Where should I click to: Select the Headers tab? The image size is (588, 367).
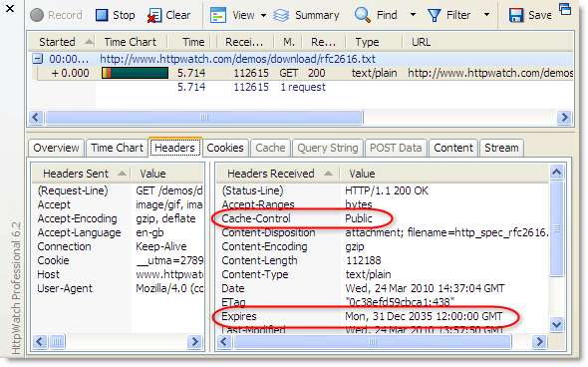[x=174, y=148]
